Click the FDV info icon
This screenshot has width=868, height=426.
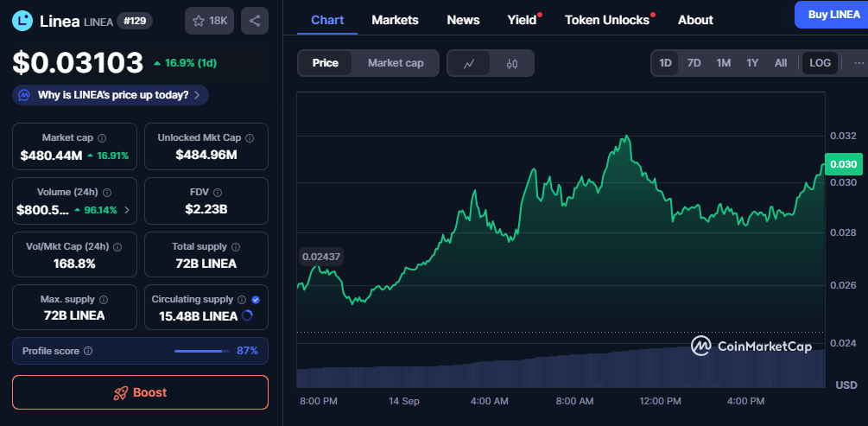[x=218, y=193]
